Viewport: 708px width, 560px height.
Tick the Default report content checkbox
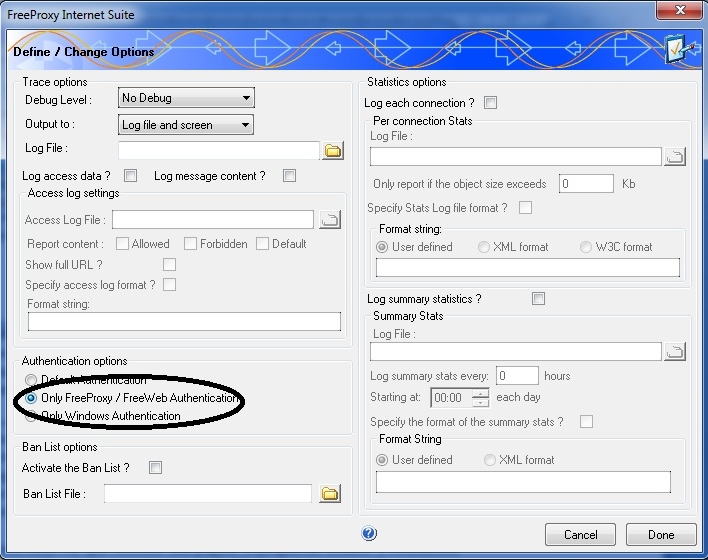262,244
